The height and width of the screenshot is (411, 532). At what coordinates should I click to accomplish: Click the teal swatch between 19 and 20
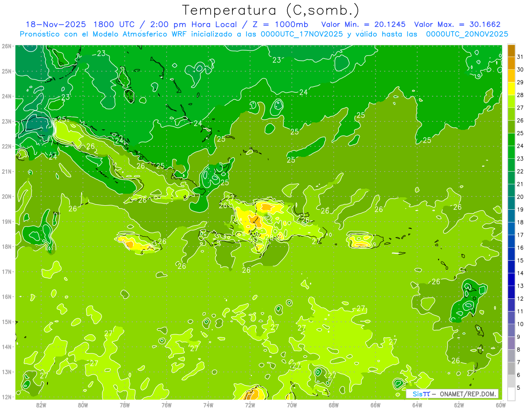511,203
